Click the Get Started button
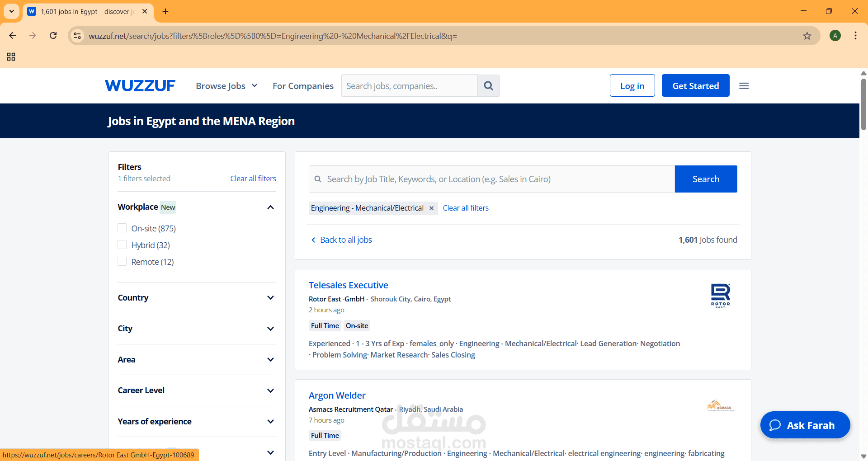 click(x=695, y=85)
